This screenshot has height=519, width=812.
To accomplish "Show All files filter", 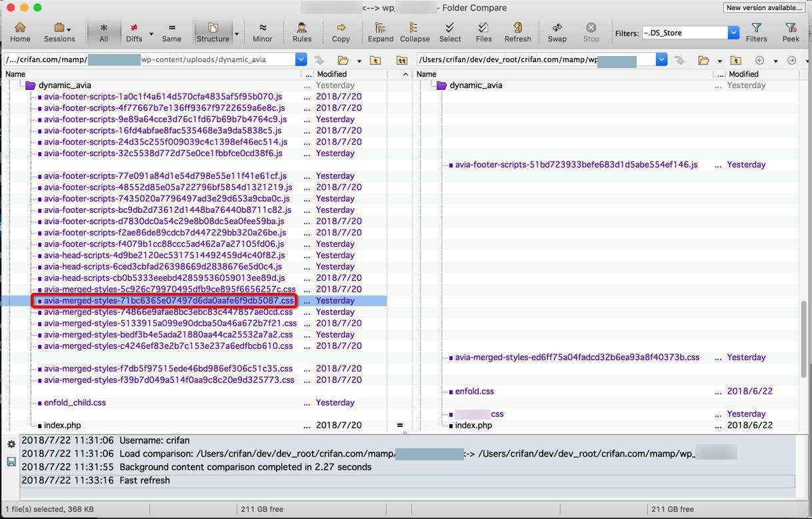I will click(x=103, y=32).
